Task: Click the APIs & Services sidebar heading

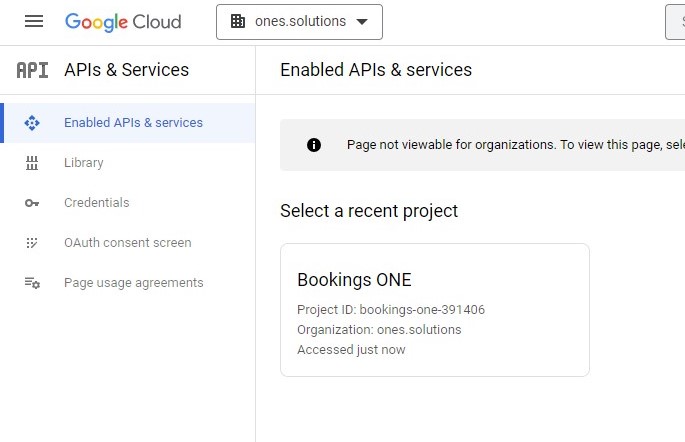Action: pyautogui.click(x=126, y=70)
